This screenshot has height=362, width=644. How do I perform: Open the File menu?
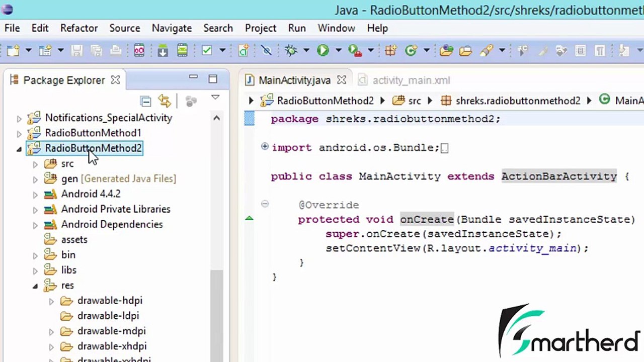point(12,28)
